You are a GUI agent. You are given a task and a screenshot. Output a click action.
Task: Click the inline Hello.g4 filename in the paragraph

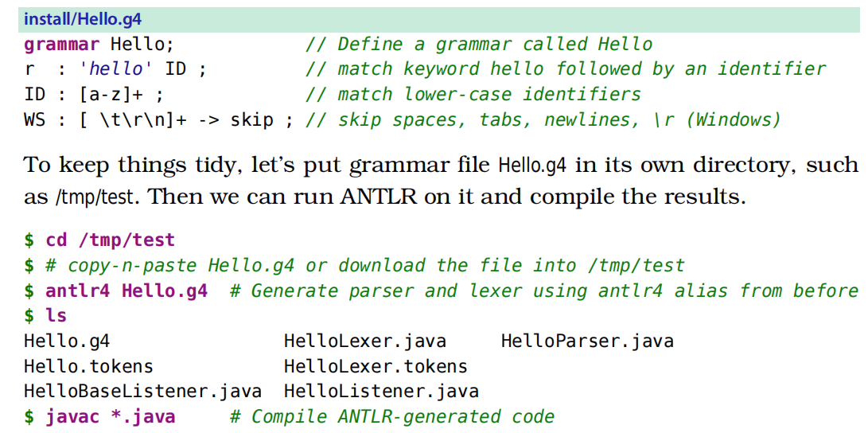[x=534, y=166]
